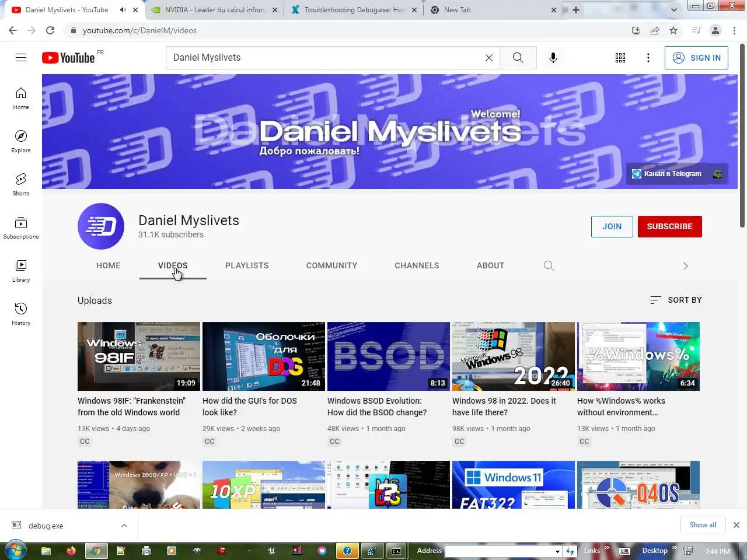This screenshot has height=560, width=747.
Task: Open the taskbar help question mark app
Action: tap(347, 550)
